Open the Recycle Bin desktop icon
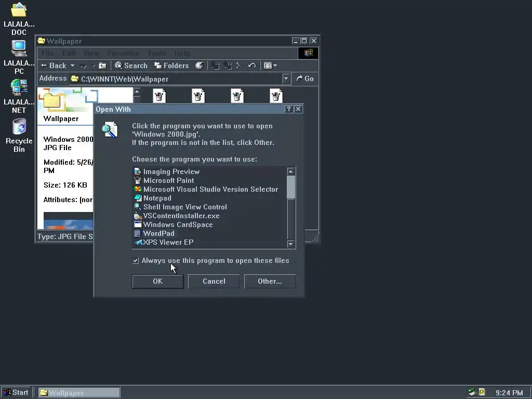The image size is (532, 399). 19,135
